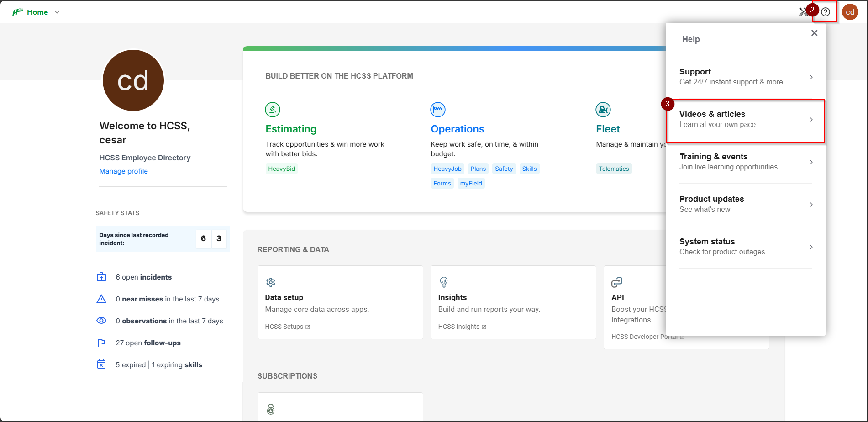Open the 6 open incidents stat
This screenshot has width=868, height=422.
(x=144, y=277)
